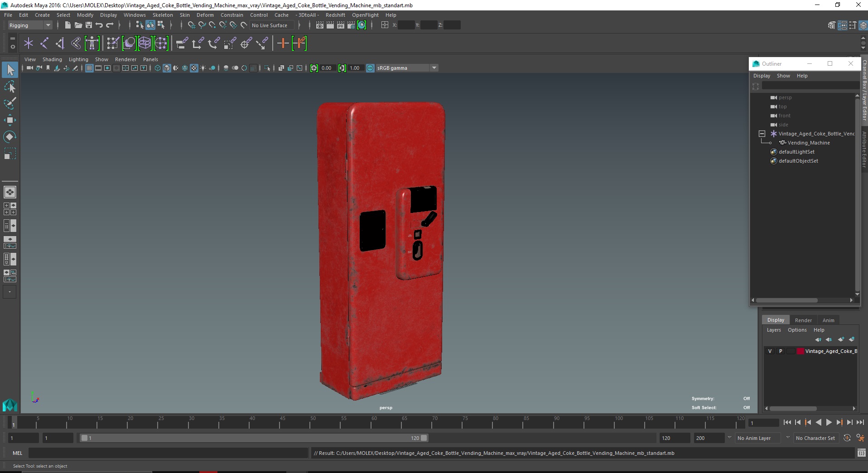Toggle view color management button
Image resolution: width=868 pixels, height=473 pixels.
370,68
